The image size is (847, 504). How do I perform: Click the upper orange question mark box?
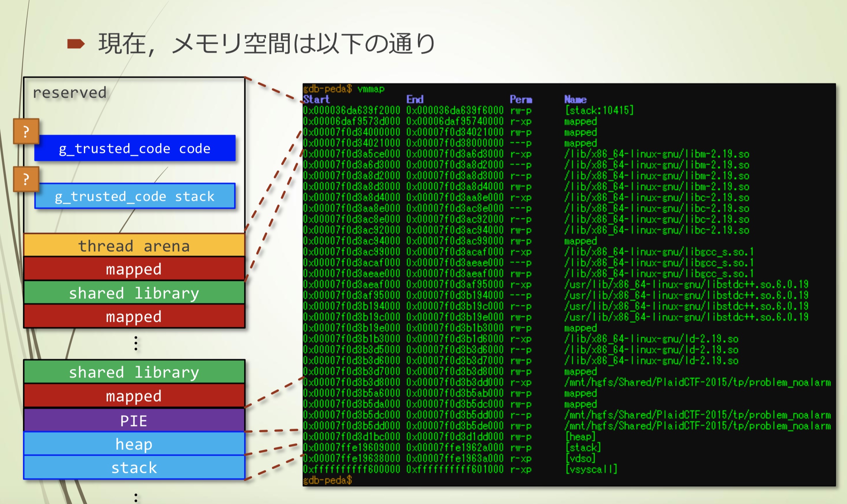(x=26, y=131)
